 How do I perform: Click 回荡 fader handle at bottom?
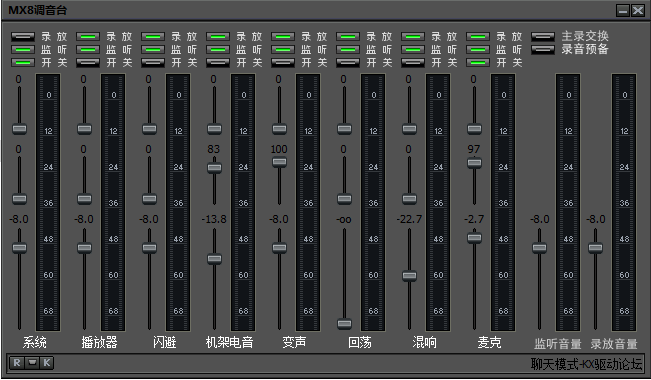click(x=344, y=324)
